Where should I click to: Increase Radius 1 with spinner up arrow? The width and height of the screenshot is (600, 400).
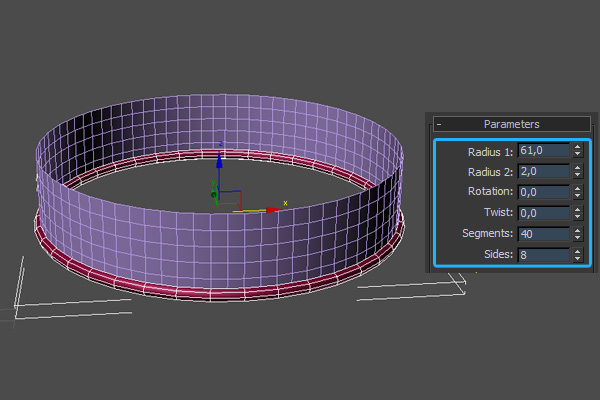(x=578, y=147)
